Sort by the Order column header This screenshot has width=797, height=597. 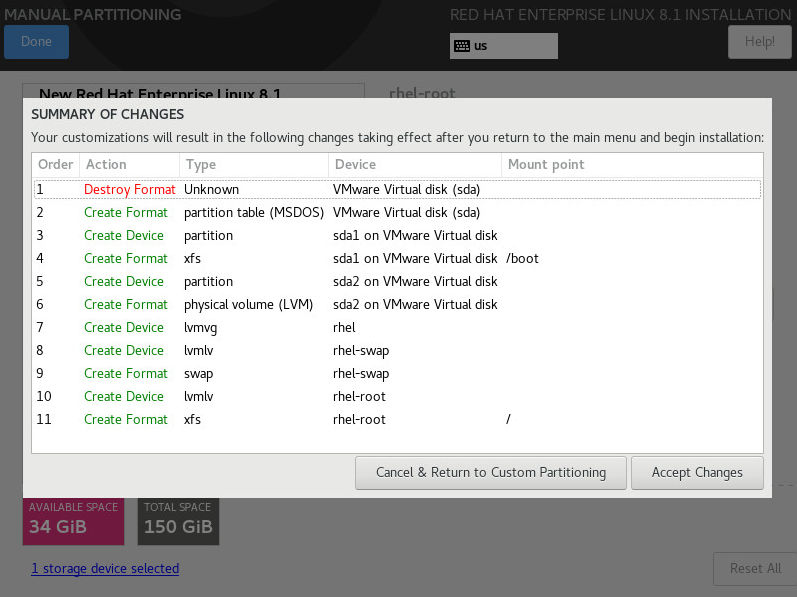coord(55,165)
